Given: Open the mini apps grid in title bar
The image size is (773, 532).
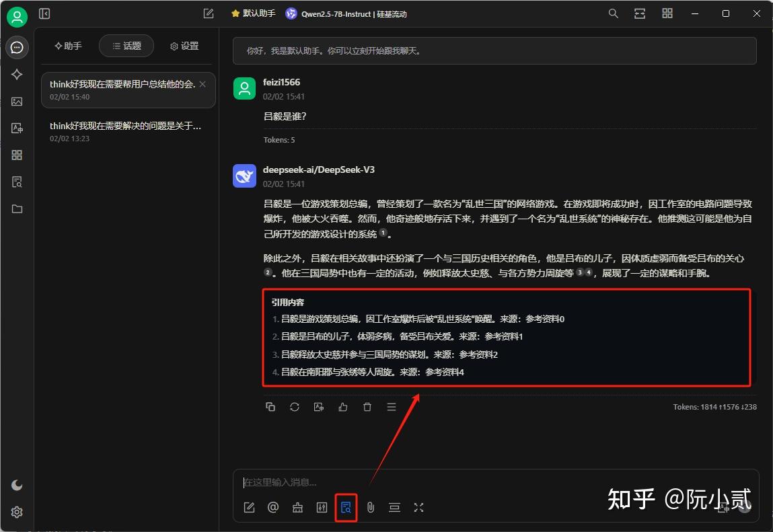Looking at the screenshot, I should coord(667,14).
